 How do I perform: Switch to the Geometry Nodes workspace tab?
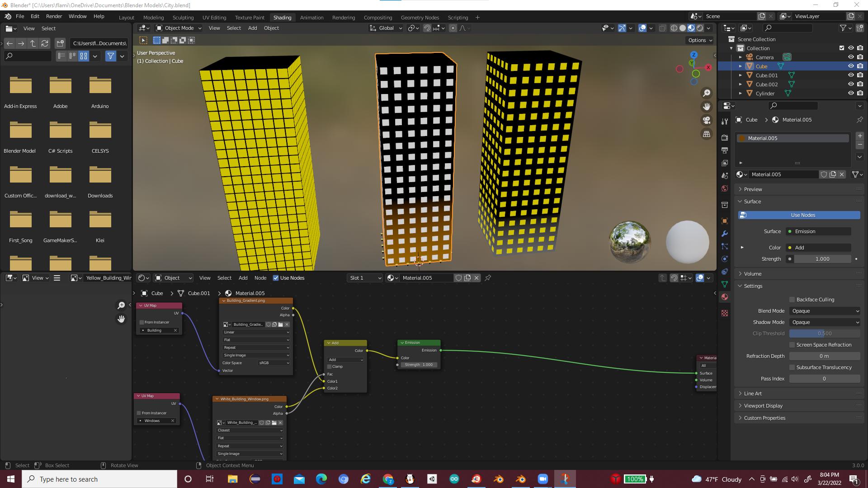tap(420, 18)
